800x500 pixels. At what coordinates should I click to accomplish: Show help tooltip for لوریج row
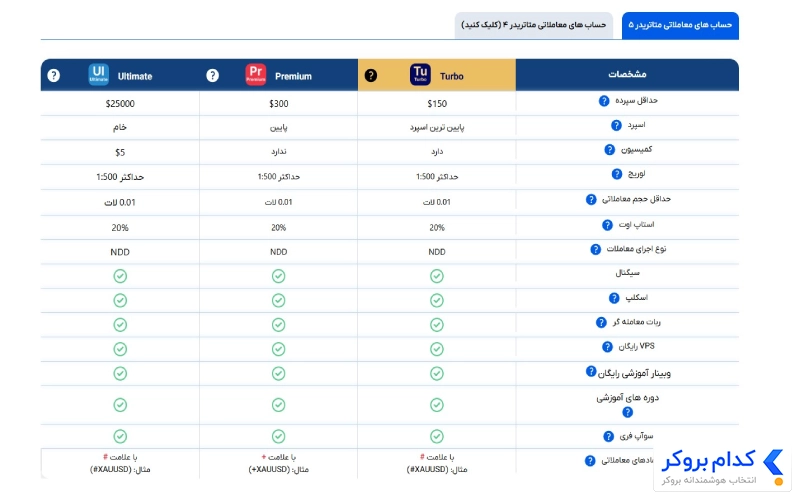616,174
